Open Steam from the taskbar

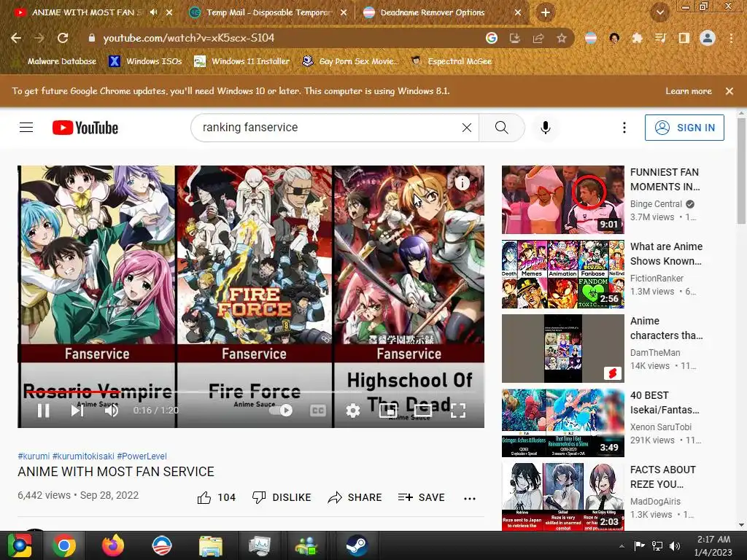click(356, 545)
